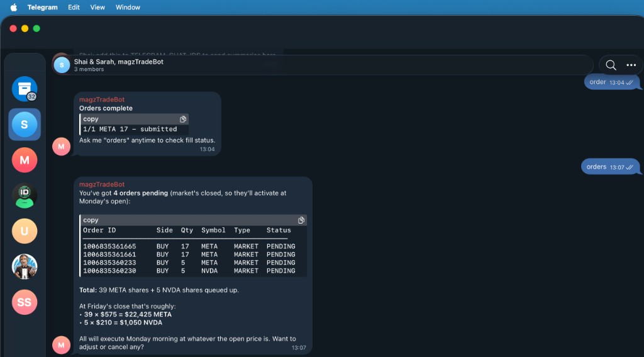Click the '3 members' subtitle
This screenshot has width=644, height=357.
(x=89, y=69)
